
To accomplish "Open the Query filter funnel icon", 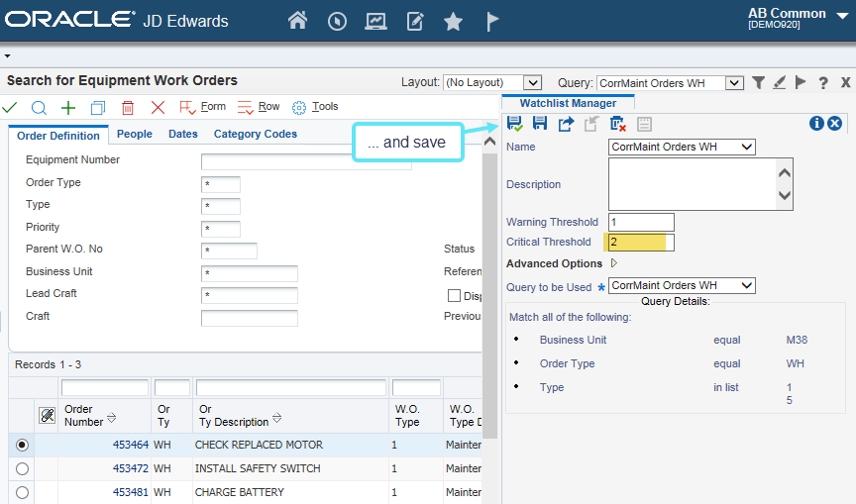I will click(758, 82).
